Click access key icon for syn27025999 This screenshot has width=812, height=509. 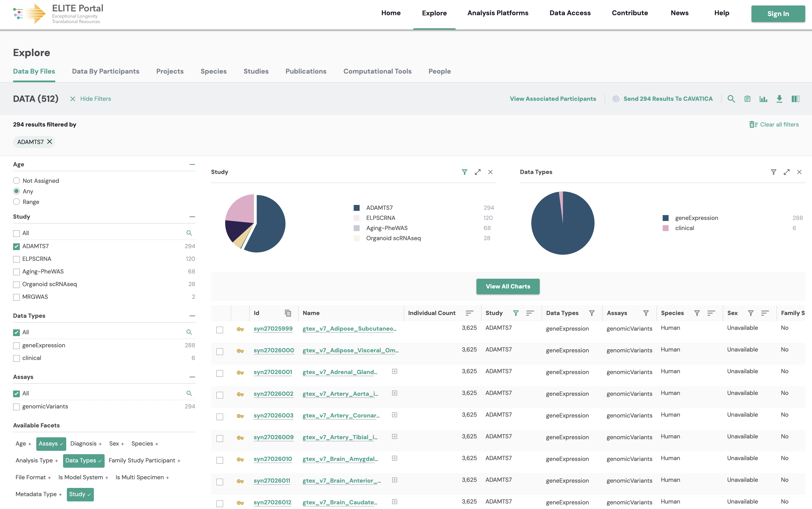[240, 329]
